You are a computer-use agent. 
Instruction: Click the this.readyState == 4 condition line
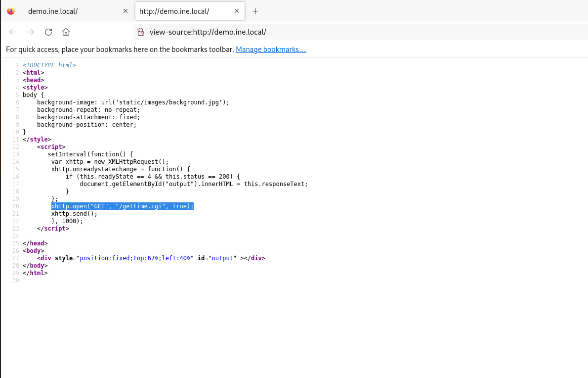pyautogui.click(x=153, y=177)
